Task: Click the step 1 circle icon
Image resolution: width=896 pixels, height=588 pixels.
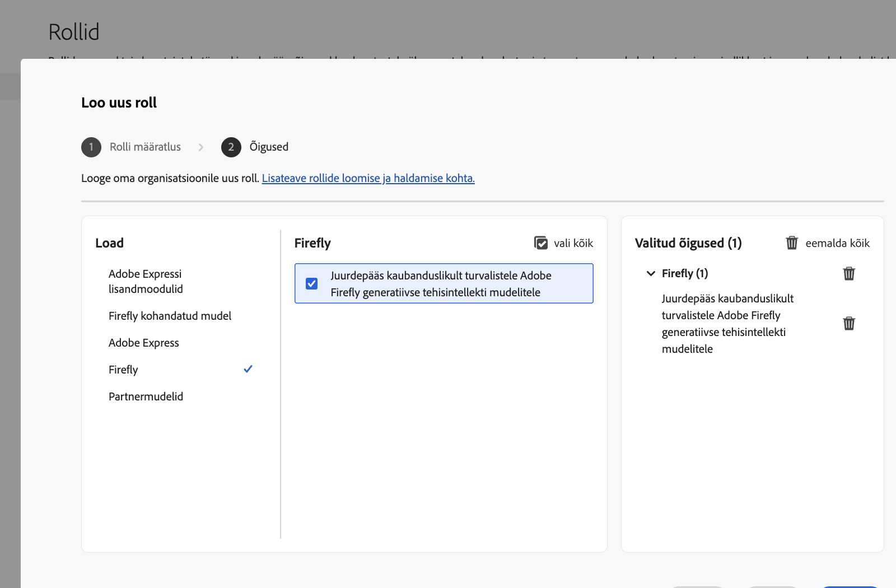Action: [x=91, y=147]
